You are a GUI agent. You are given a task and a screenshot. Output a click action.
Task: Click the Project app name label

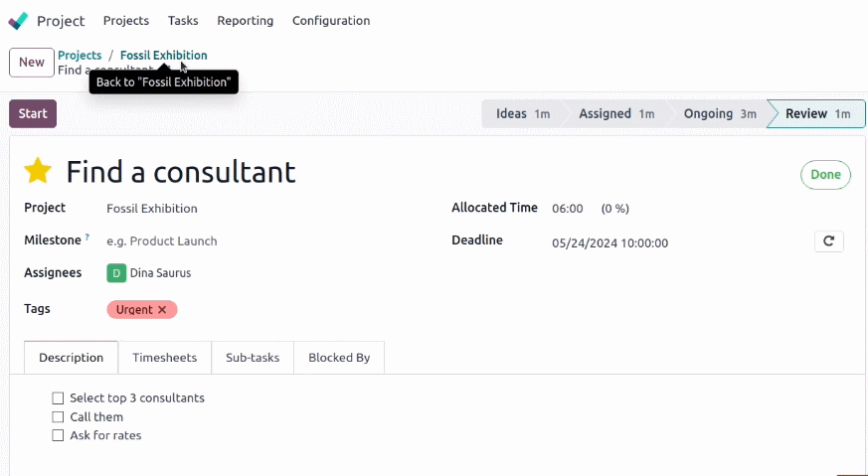[x=61, y=21]
